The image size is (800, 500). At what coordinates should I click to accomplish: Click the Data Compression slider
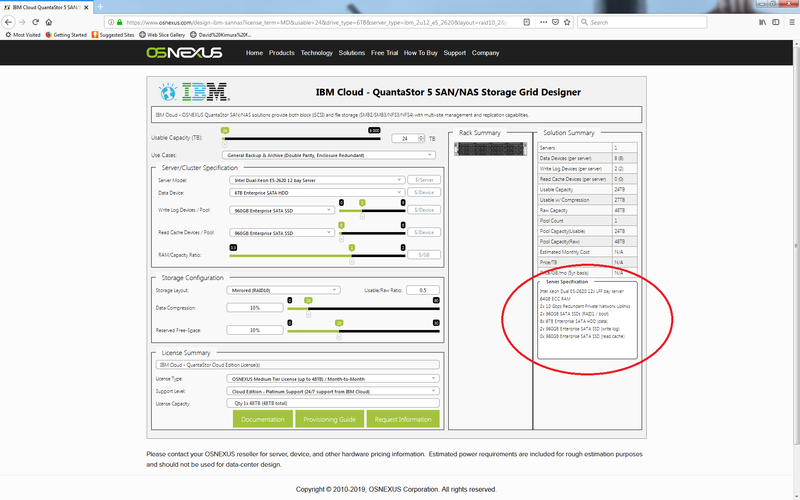tap(363, 308)
